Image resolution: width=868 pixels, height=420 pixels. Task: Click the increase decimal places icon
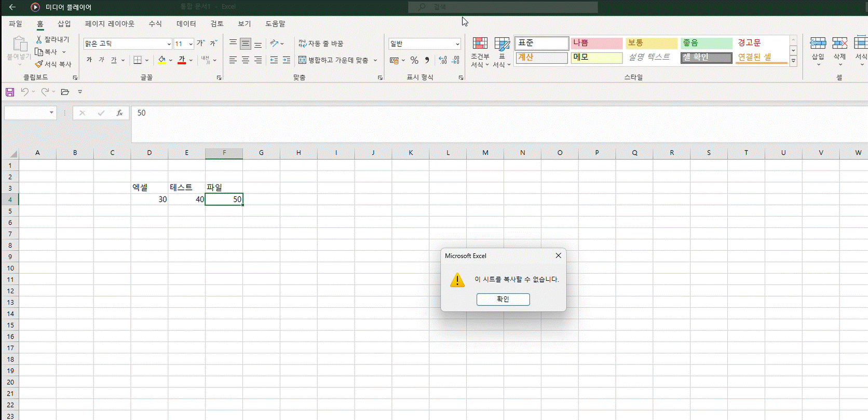pos(443,60)
